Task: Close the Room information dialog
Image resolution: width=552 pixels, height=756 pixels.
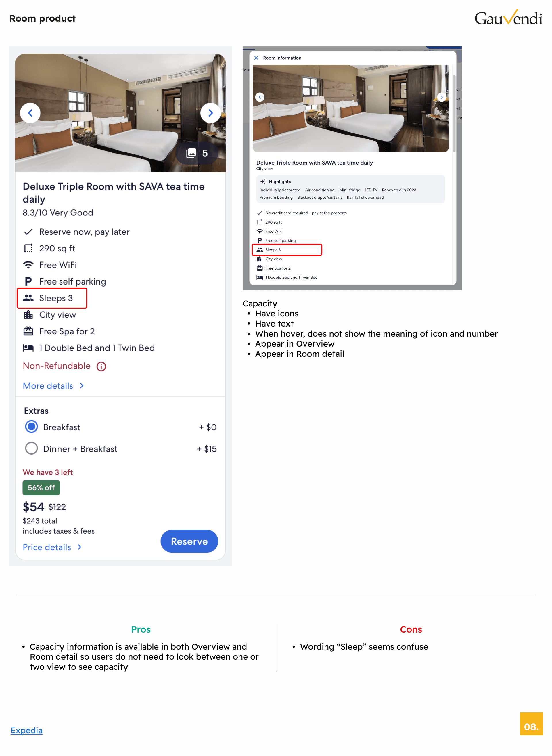Action: (256, 58)
